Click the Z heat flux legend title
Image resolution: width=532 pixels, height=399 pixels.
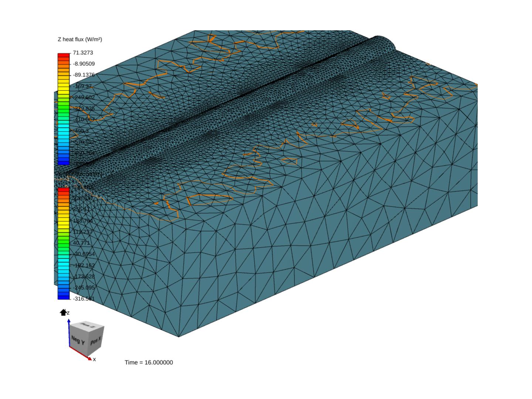tap(80, 39)
